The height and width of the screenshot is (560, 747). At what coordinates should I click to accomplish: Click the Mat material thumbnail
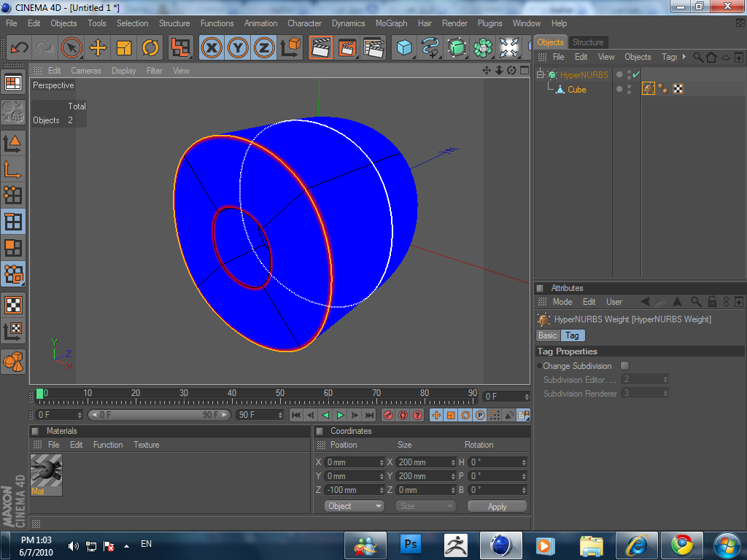46,475
